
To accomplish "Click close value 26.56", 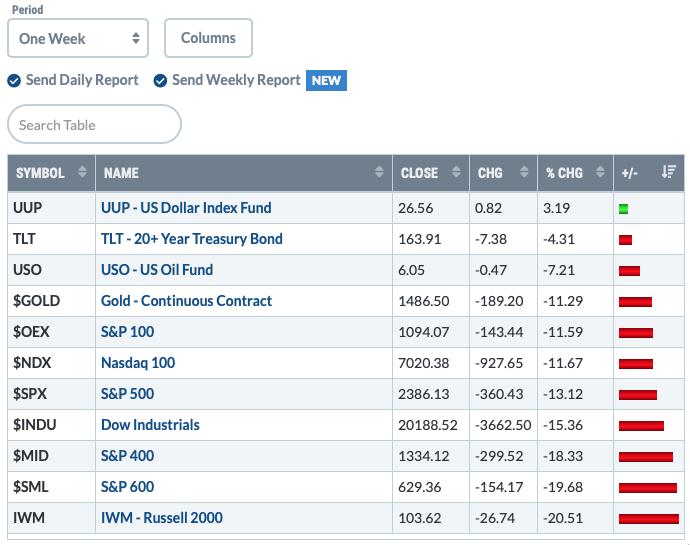I will (x=415, y=208).
